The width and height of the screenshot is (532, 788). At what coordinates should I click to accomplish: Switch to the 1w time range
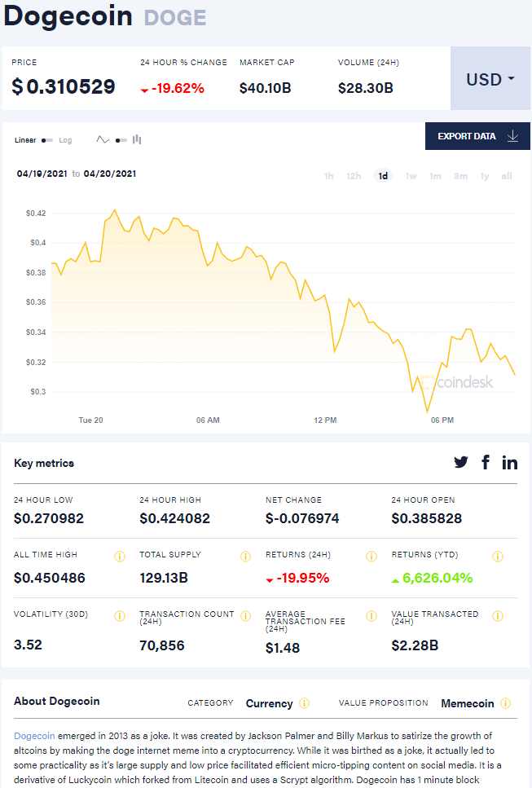point(411,176)
